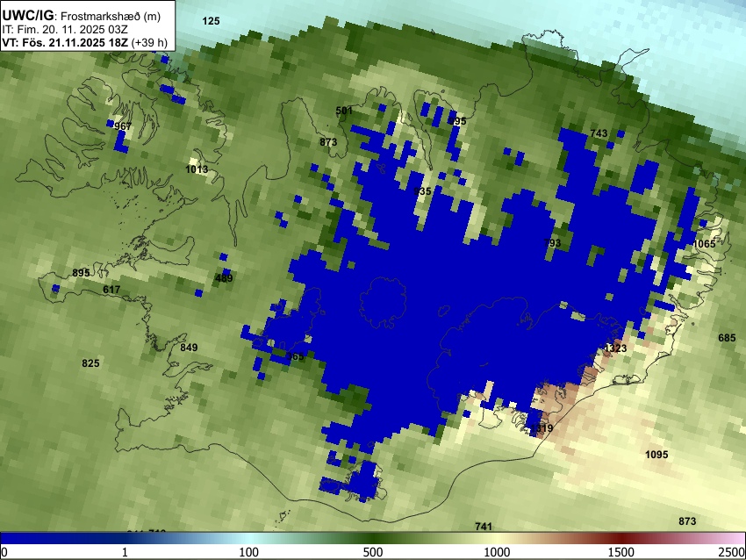Image resolution: width=746 pixels, height=560 pixels.
Task: Click the 1500 label on the color scale
Action: 621,552
